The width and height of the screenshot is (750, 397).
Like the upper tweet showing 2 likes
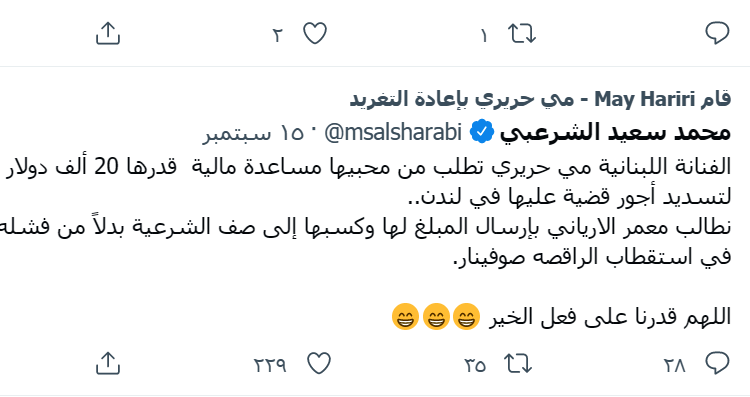(315, 34)
